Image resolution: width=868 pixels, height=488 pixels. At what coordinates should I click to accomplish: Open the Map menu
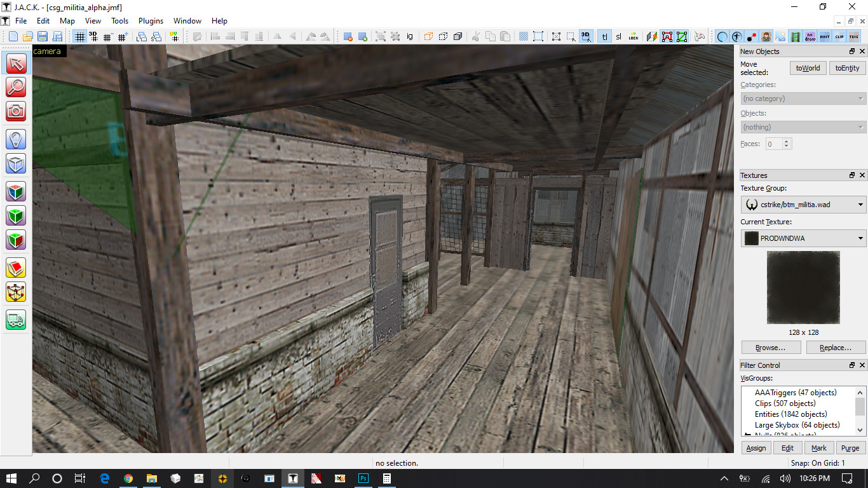(x=67, y=21)
